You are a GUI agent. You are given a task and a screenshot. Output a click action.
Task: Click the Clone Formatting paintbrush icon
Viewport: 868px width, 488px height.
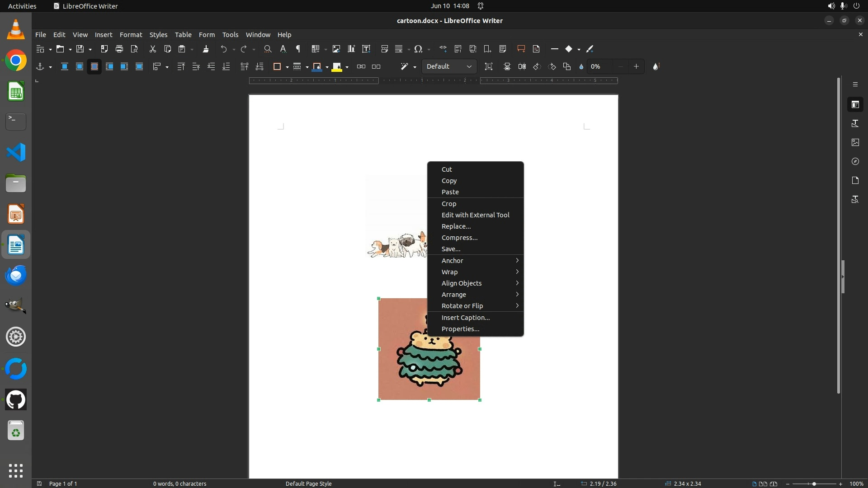pos(206,49)
